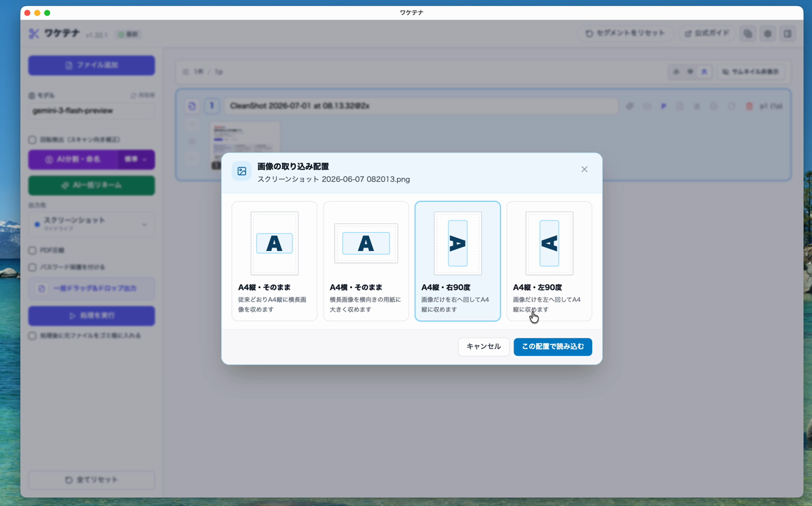Click the green AI一括リネーム button

pyautogui.click(x=91, y=185)
